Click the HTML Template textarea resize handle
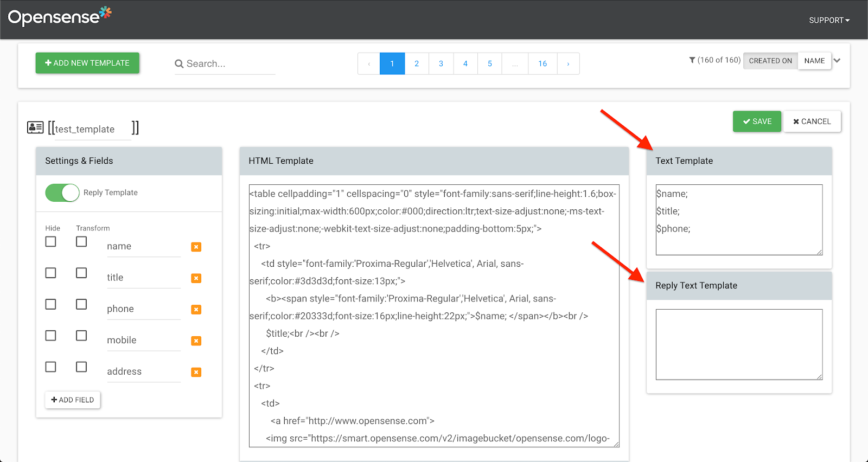868x462 pixels. (616, 444)
